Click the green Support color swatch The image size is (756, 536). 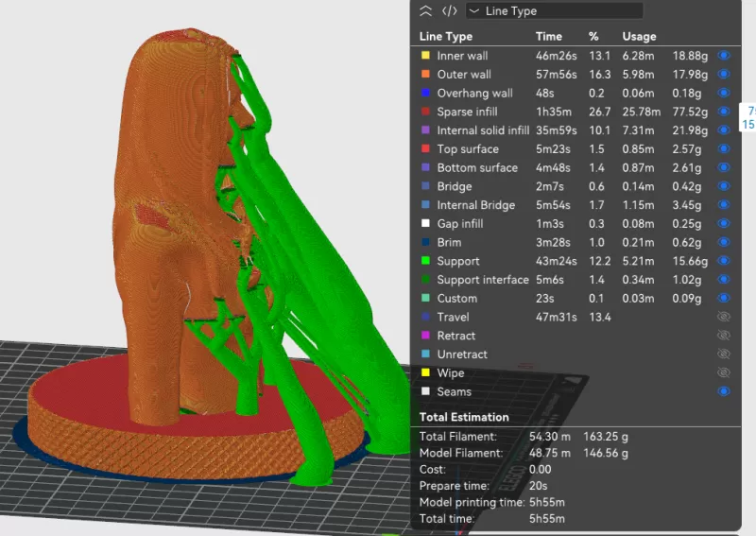click(426, 261)
